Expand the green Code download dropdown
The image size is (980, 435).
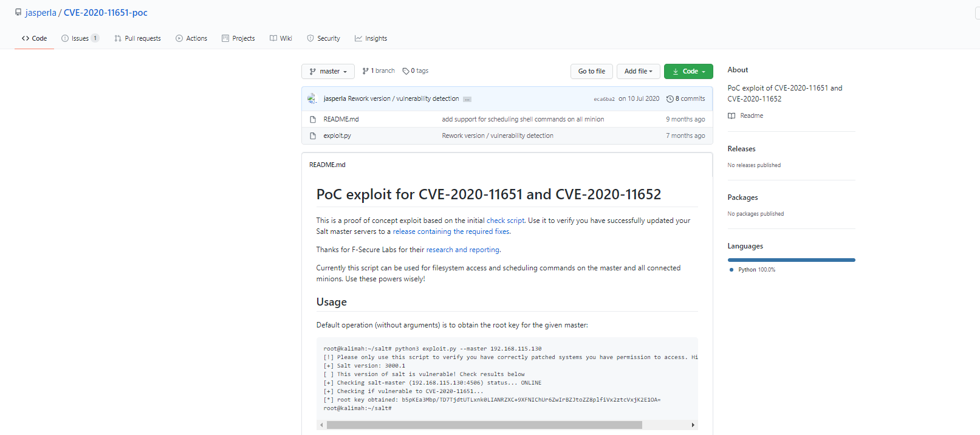click(x=688, y=71)
